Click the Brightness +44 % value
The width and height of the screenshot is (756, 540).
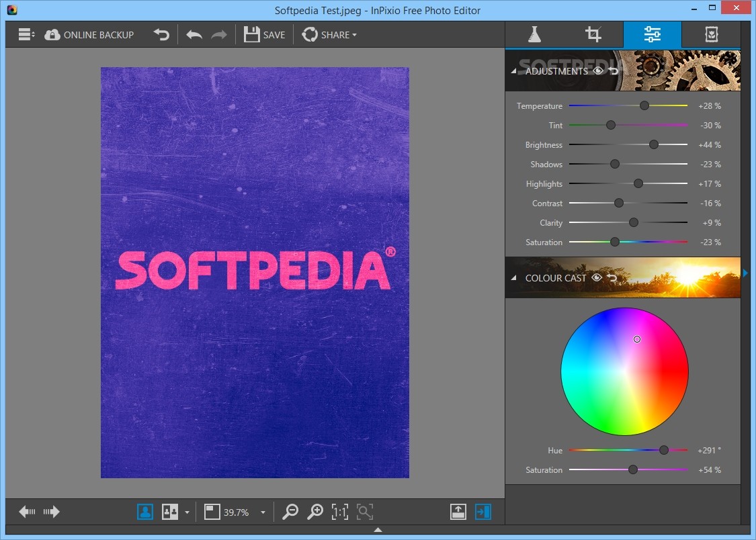coord(709,145)
